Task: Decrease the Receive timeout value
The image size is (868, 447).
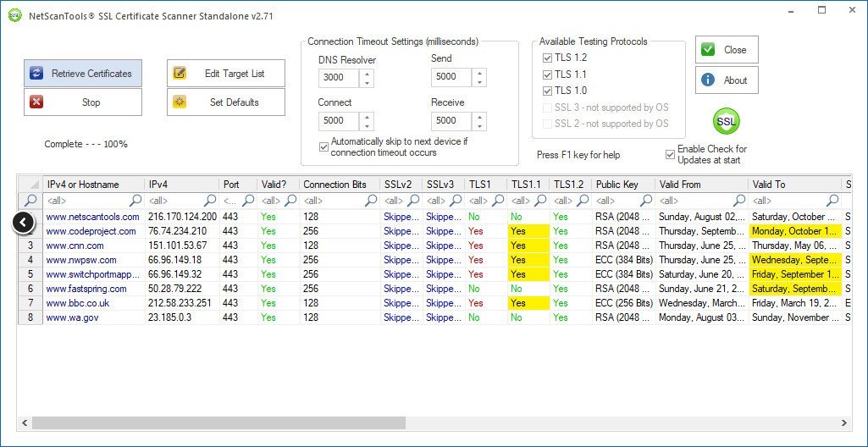Action: (x=479, y=125)
